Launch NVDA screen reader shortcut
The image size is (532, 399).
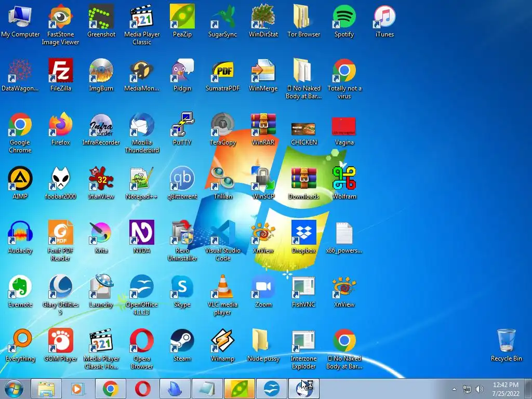tap(141, 237)
